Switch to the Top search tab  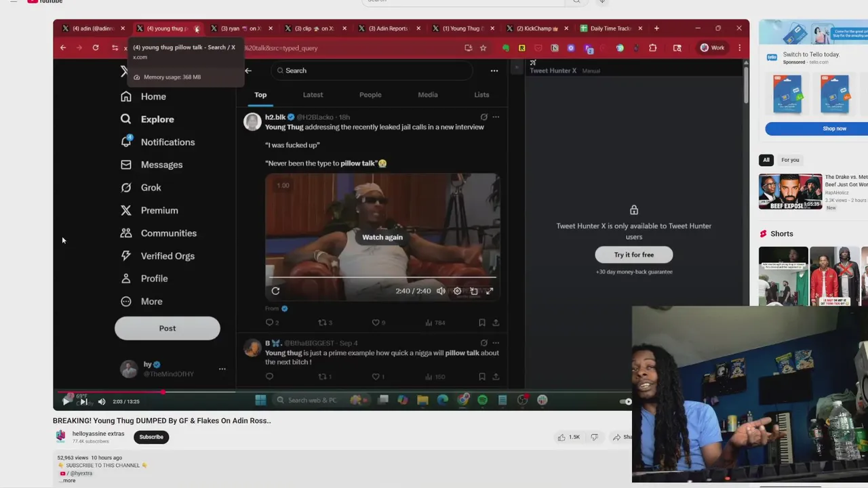(260, 95)
